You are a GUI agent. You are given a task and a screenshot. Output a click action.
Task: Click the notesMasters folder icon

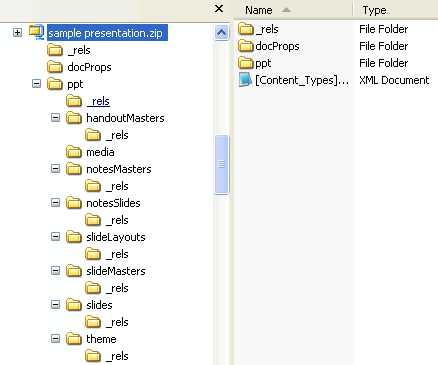[x=74, y=169]
